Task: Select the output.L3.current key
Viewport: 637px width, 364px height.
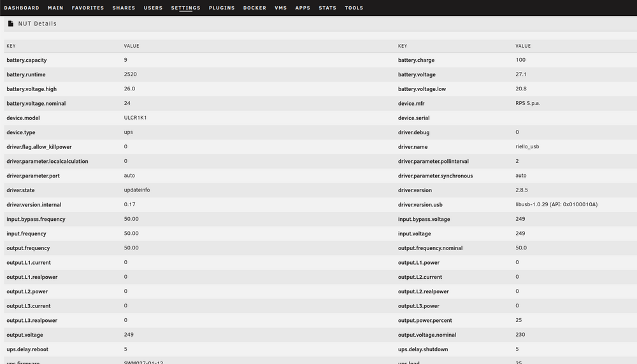Action: click(x=29, y=306)
